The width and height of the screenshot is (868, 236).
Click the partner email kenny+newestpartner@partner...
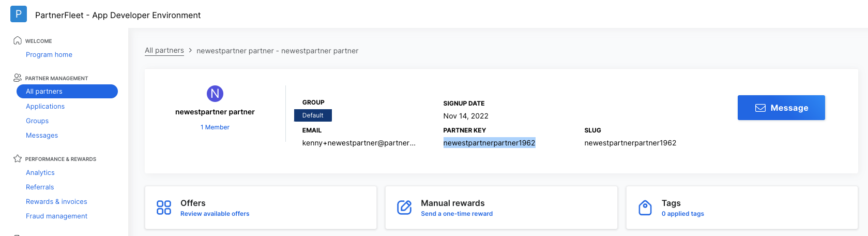pos(359,143)
